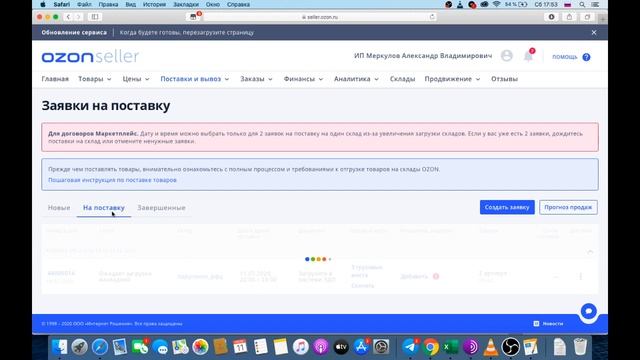Image resolution: width=640 pixels, height=360 pixels.
Task: Click the Ozon Seller logo
Action: point(90,57)
